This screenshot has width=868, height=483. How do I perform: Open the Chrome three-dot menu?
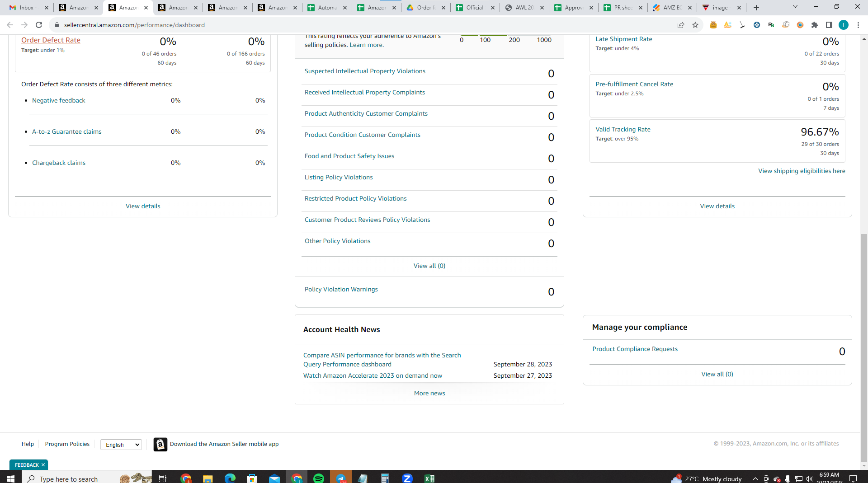858,25
